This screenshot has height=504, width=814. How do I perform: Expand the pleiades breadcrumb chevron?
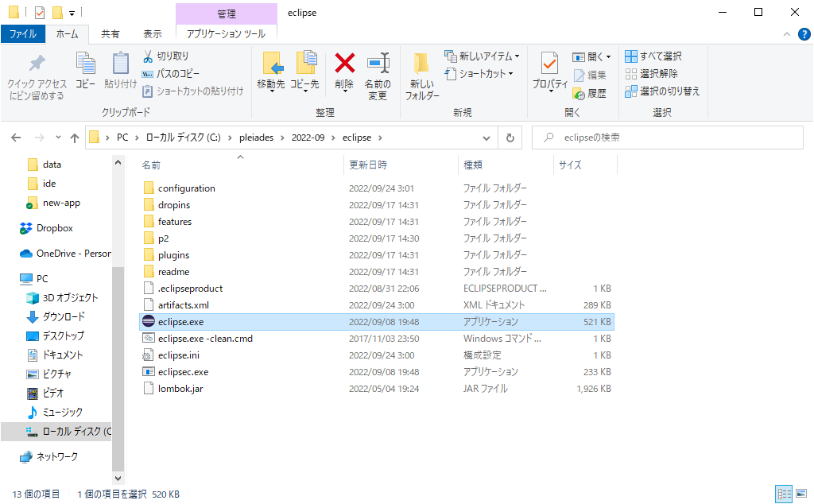pyautogui.click(x=282, y=138)
